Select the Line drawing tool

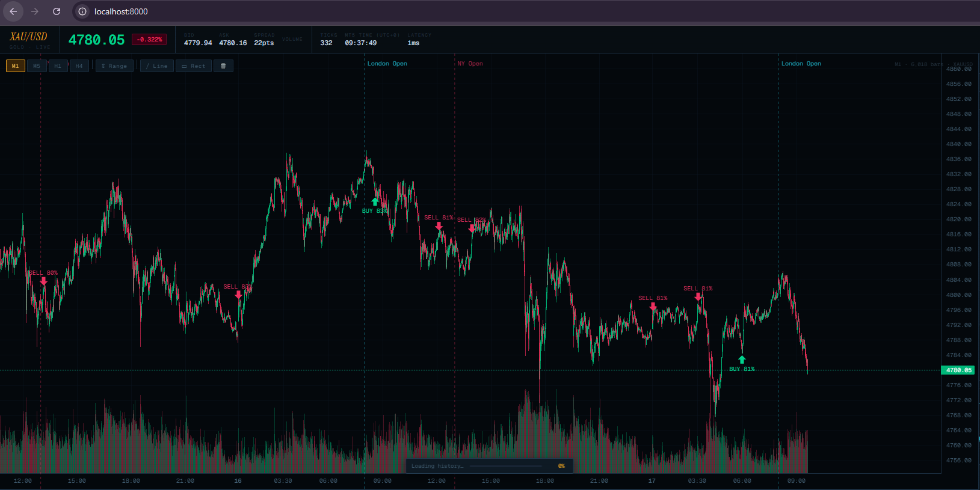[x=157, y=66]
